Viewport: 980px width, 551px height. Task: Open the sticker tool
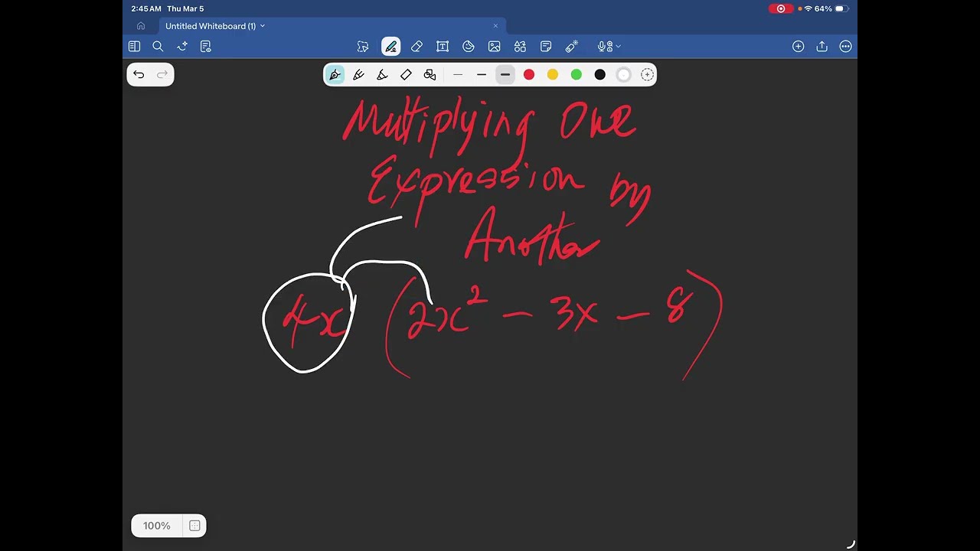click(x=469, y=47)
